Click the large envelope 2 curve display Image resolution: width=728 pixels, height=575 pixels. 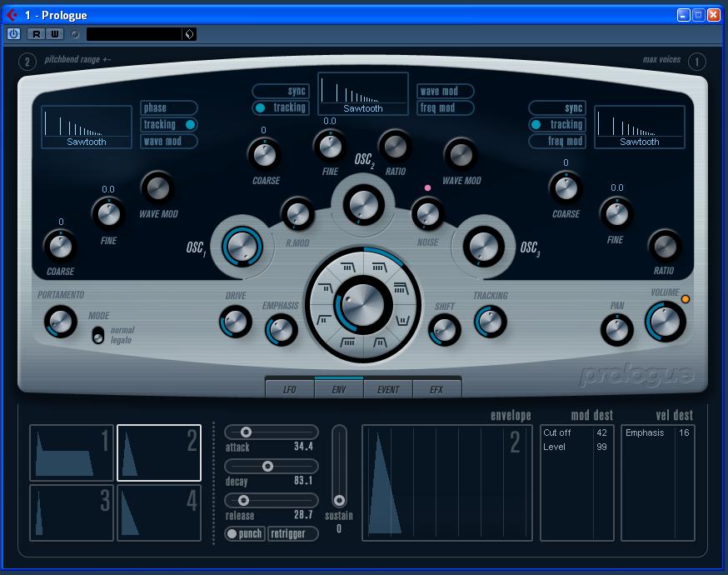point(447,483)
